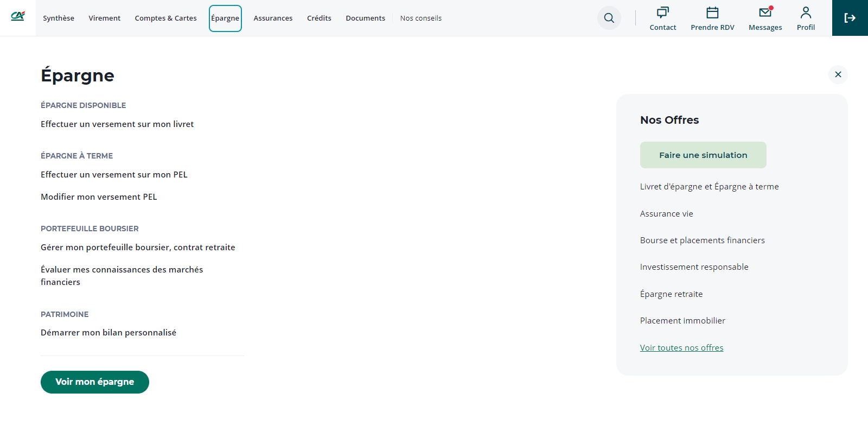Viewport: 868px width, 431px height.
Task: Open the search magnifier icon
Action: click(609, 18)
